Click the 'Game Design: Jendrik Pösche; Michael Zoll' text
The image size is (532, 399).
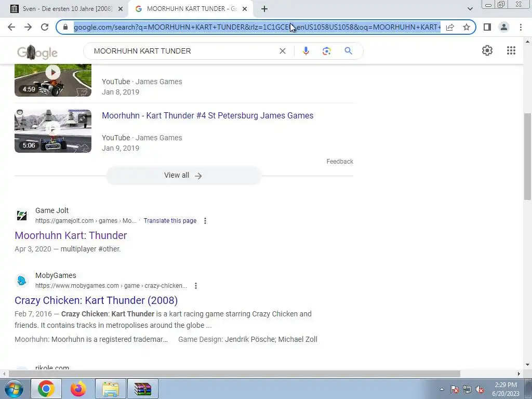[248, 339]
